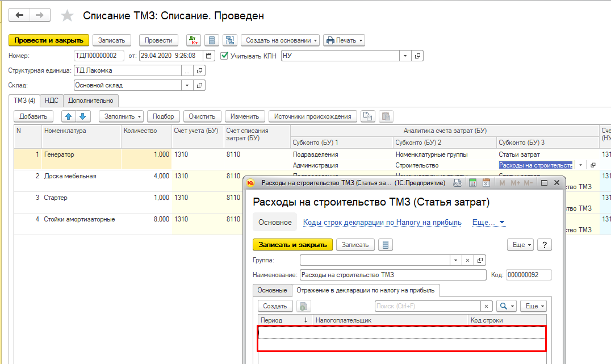Open the НУ value form via its open icon
Screen dimensions: 611x364
click(417, 56)
